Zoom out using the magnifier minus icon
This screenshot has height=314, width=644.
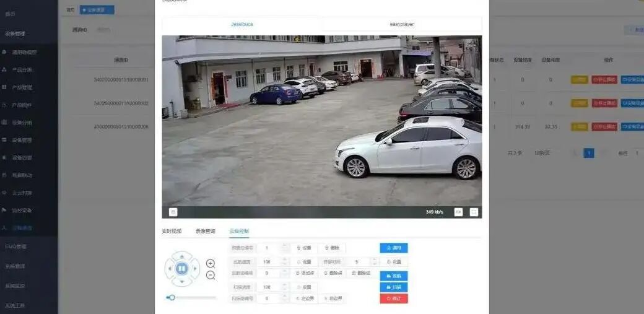tap(211, 276)
